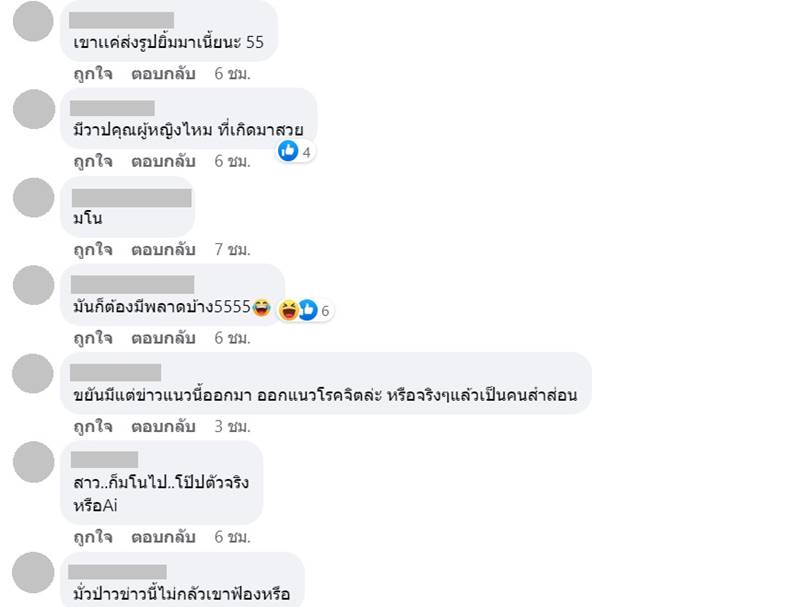
Task: Reply to the long comment posted 3 ชม.
Action: click(163, 426)
